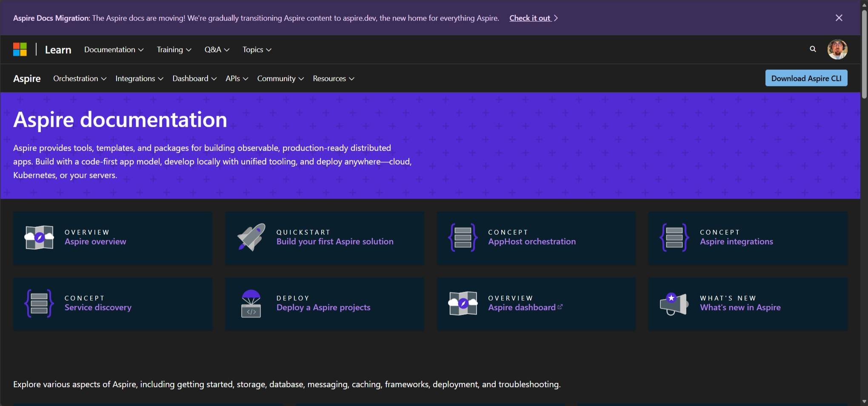
Task: Open search with the magnifier icon
Action: pos(813,49)
